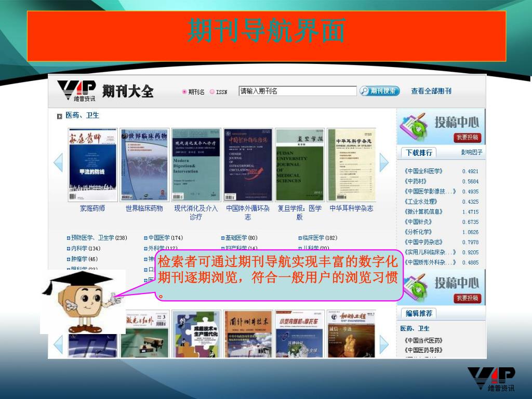The image size is (532, 399).
Task: Open 《中国当代医药》 recommended journal
Action: (423, 340)
